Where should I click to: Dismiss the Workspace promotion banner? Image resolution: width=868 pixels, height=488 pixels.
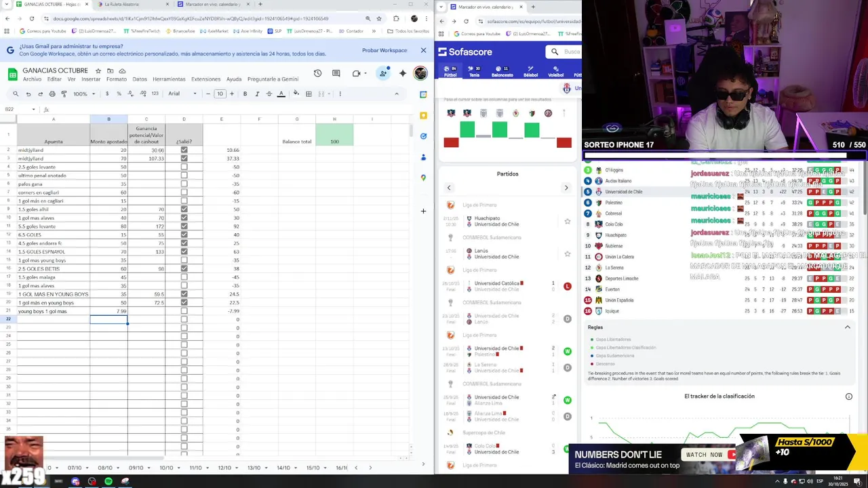click(423, 50)
